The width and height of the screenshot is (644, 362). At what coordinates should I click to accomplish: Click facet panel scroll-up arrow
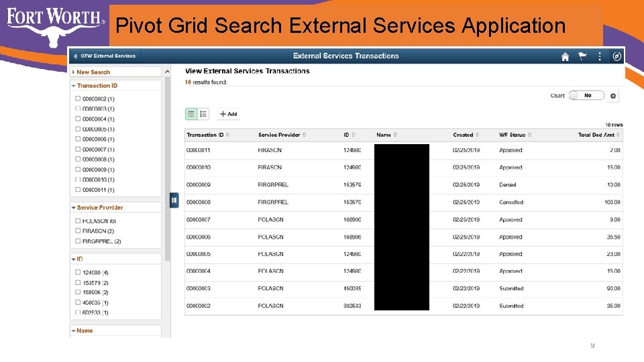[x=167, y=72]
